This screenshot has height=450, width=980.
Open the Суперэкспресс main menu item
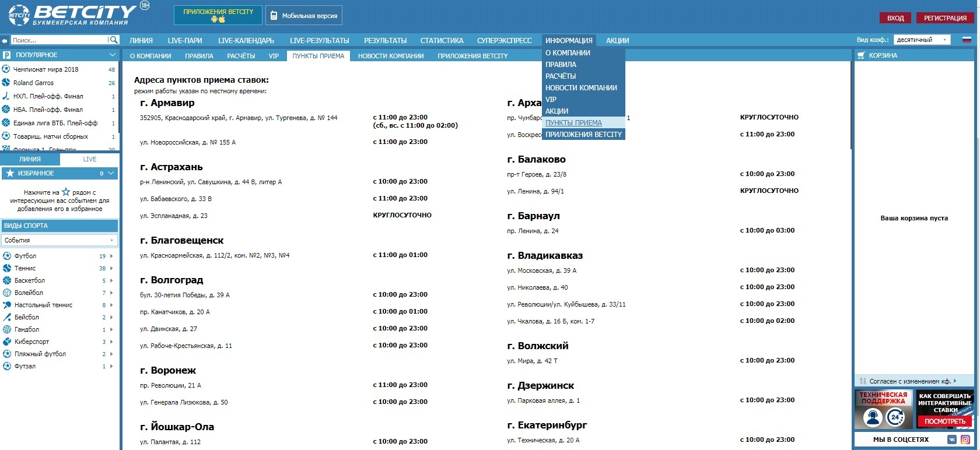point(505,40)
